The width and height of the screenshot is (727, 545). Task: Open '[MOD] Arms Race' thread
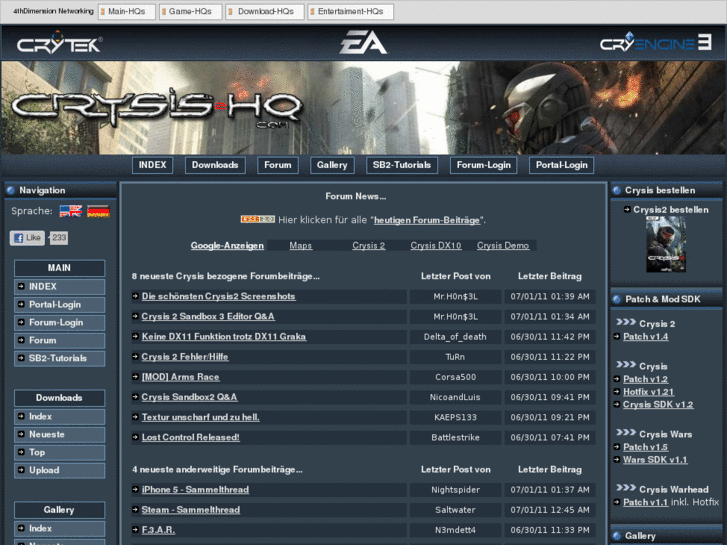[180, 377]
